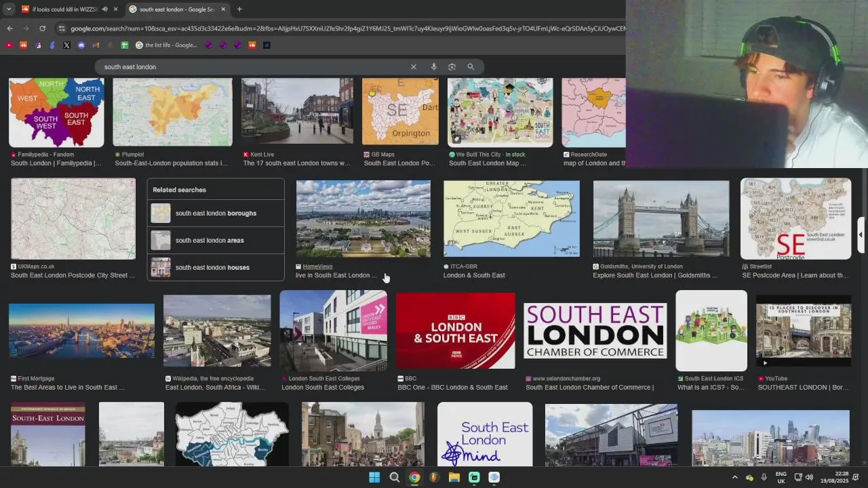Start voice search with the microphone
Screen dimensions: 868x488
pos(434,67)
